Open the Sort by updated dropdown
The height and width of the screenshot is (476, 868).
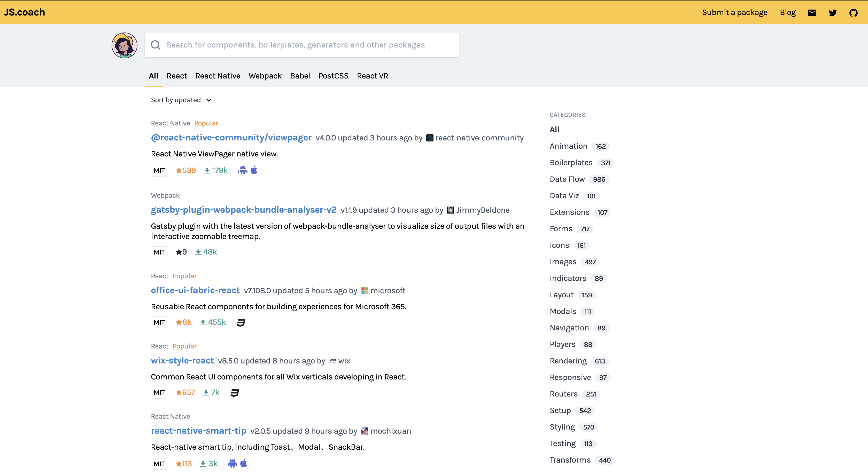pyautogui.click(x=181, y=100)
